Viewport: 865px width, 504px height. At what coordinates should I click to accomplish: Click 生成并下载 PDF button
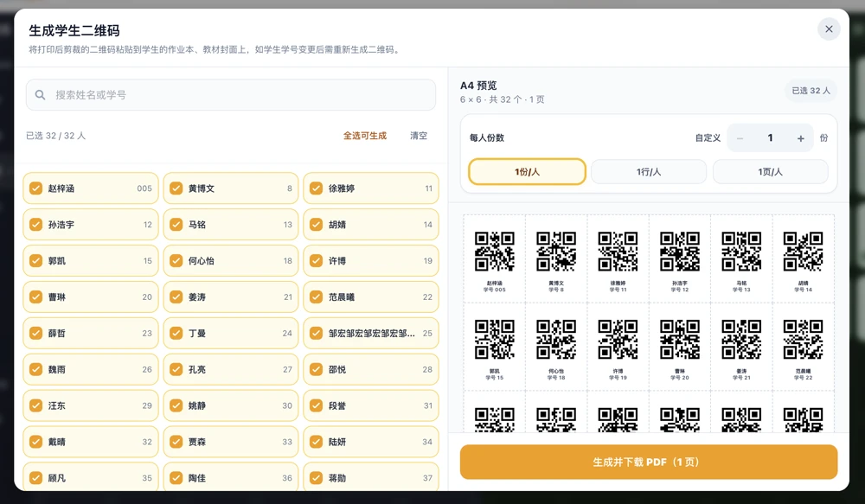[x=649, y=463]
